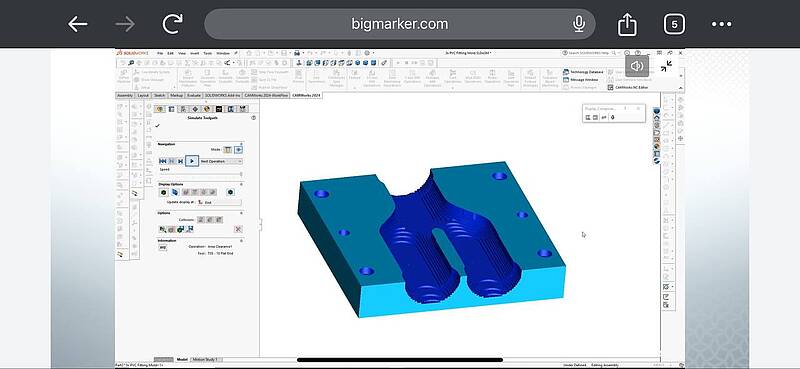Click the Help icon in Simulate Toolpath
The height and width of the screenshot is (369, 800).
point(254,118)
